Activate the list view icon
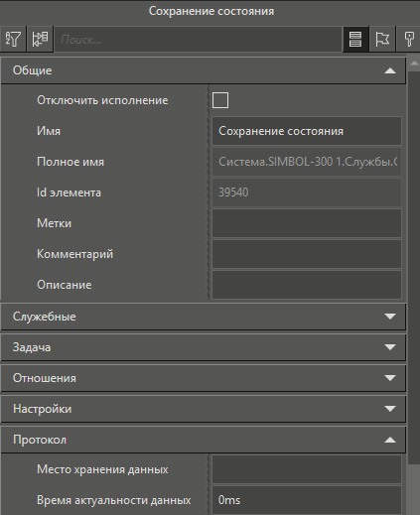This screenshot has height=515, width=420. [x=355, y=39]
